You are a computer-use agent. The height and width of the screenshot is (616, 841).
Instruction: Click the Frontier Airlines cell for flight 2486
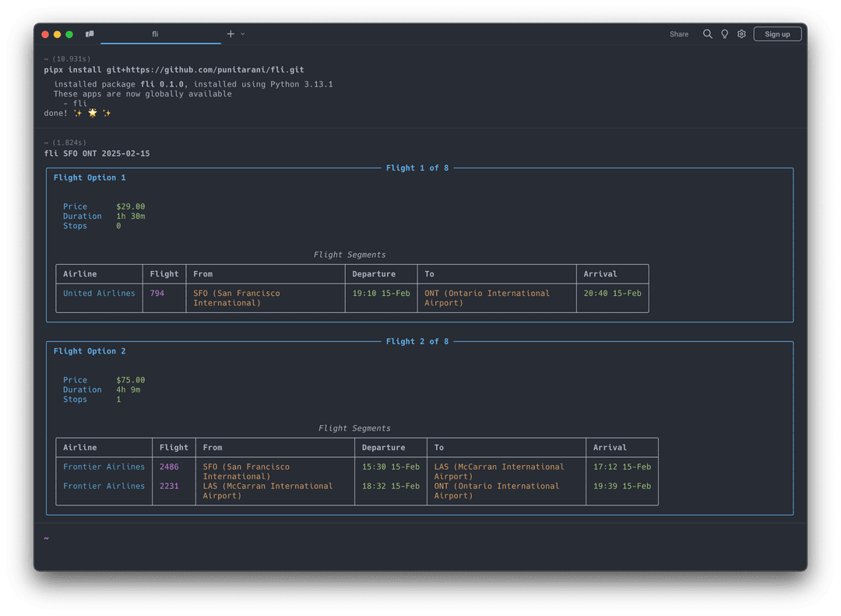coord(104,466)
